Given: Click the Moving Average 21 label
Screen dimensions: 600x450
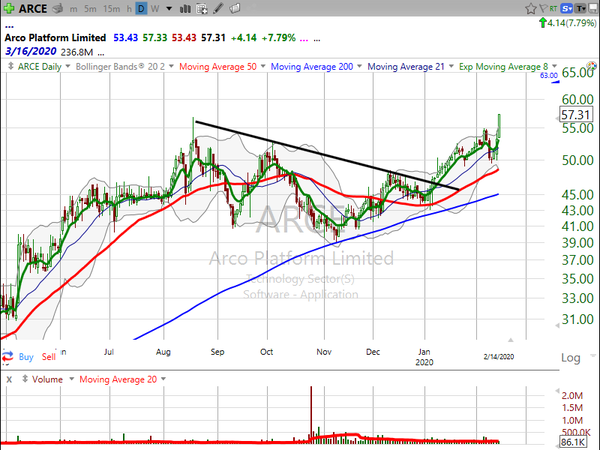Looking at the screenshot, I should click(x=406, y=67).
